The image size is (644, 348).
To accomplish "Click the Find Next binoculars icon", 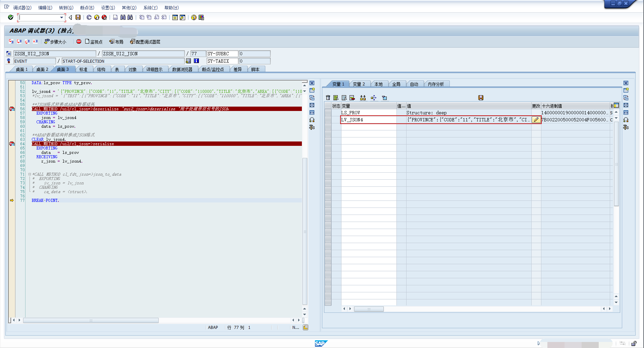I will tap(130, 17).
